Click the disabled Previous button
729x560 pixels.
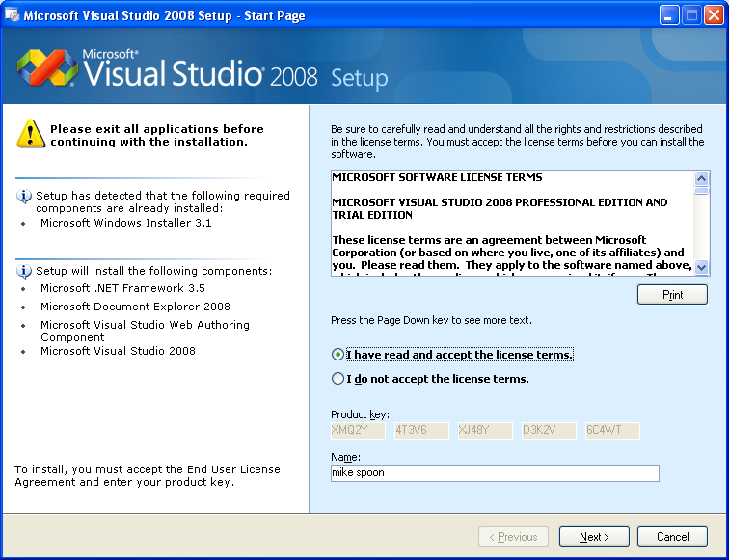coord(513,537)
